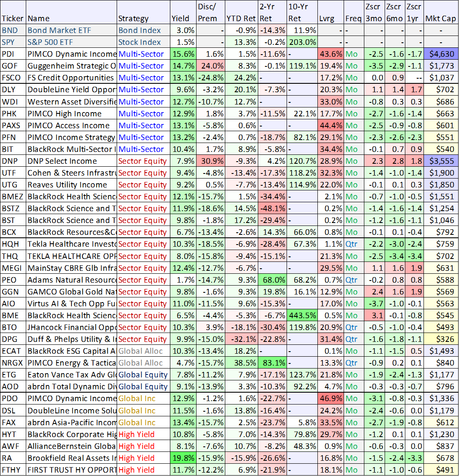Select the Freq column header
459x476 pixels.
tap(353, 12)
